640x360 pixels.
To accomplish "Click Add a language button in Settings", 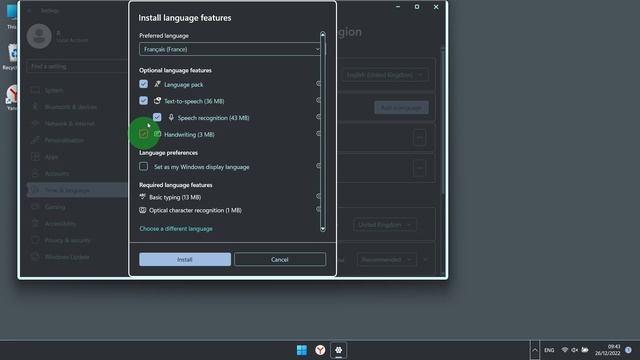I will coord(401,108).
